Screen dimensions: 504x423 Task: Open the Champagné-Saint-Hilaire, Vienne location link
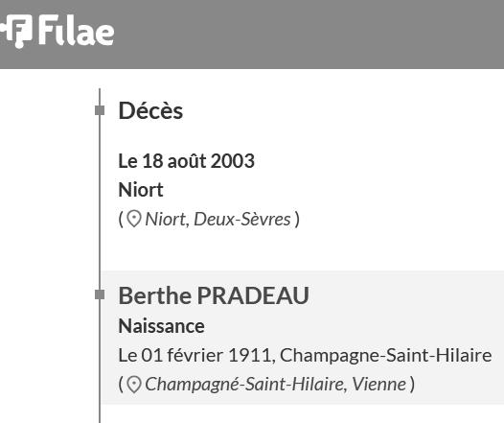click(275, 384)
